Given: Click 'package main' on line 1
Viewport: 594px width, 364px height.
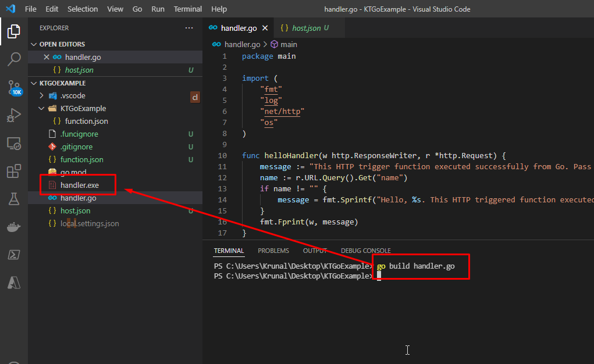Looking at the screenshot, I should pyautogui.click(x=269, y=56).
